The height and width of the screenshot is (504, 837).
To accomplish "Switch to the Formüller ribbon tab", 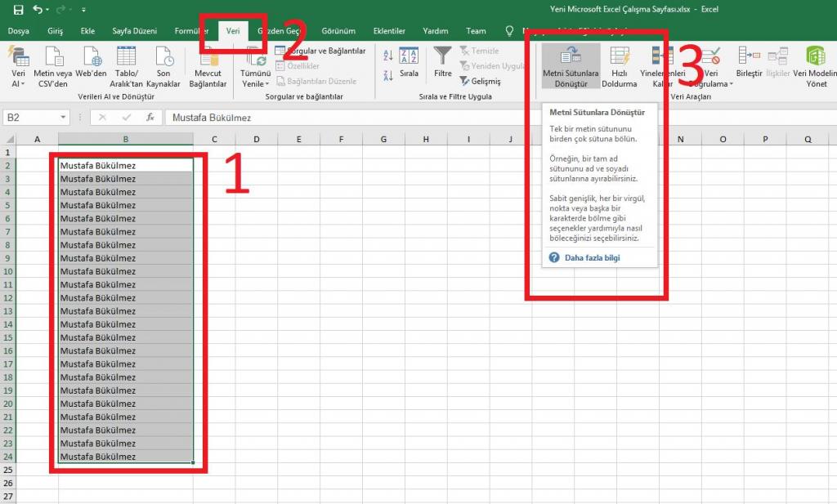I will point(191,31).
